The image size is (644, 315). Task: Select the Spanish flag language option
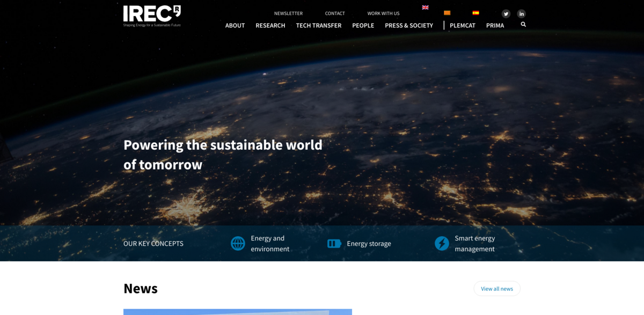[475, 12]
